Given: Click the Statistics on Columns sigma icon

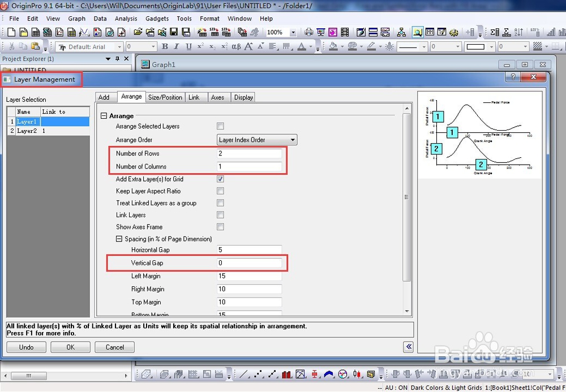Looking at the screenshot, I should 495,32.
